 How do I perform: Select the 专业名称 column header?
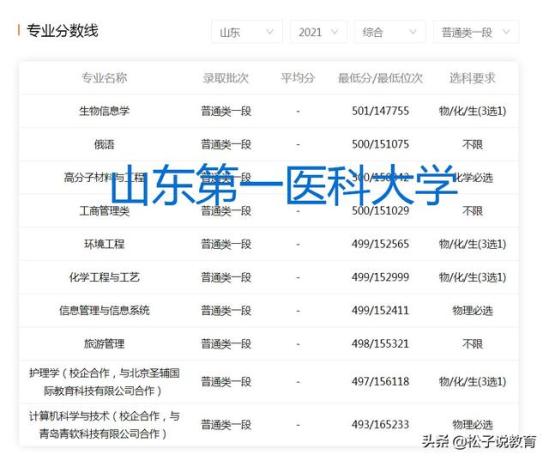(104, 78)
